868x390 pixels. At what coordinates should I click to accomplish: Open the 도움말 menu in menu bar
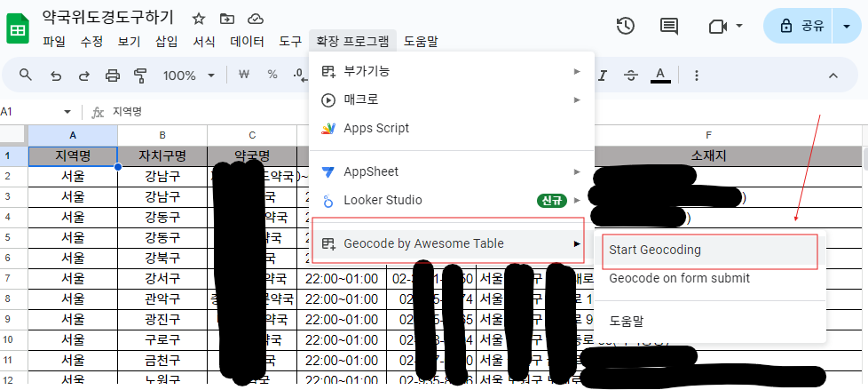click(421, 41)
